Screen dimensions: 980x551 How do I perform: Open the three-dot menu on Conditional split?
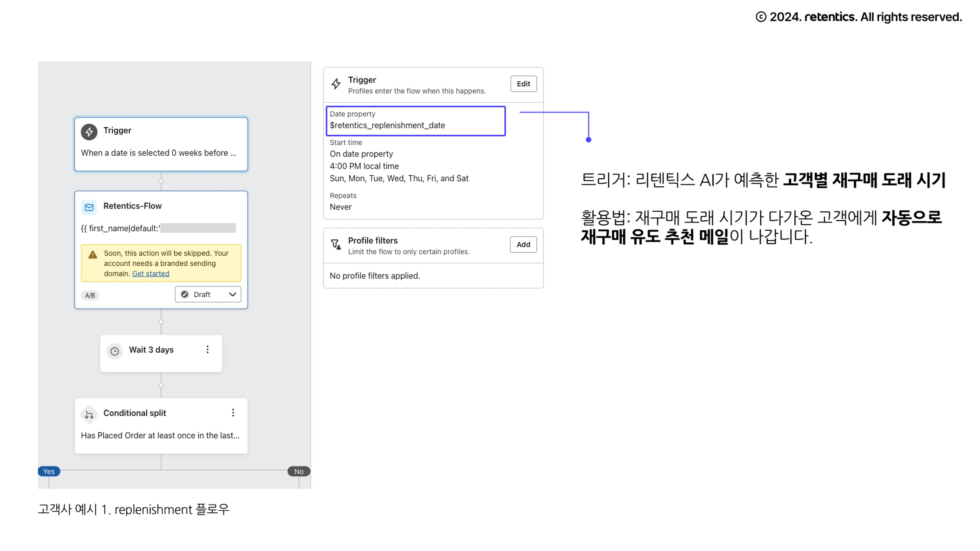click(x=233, y=412)
